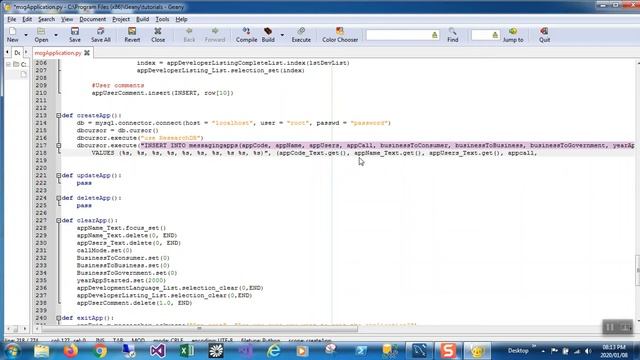Click the volume icon in system tray
The image size is (640, 360).
(588, 351)
